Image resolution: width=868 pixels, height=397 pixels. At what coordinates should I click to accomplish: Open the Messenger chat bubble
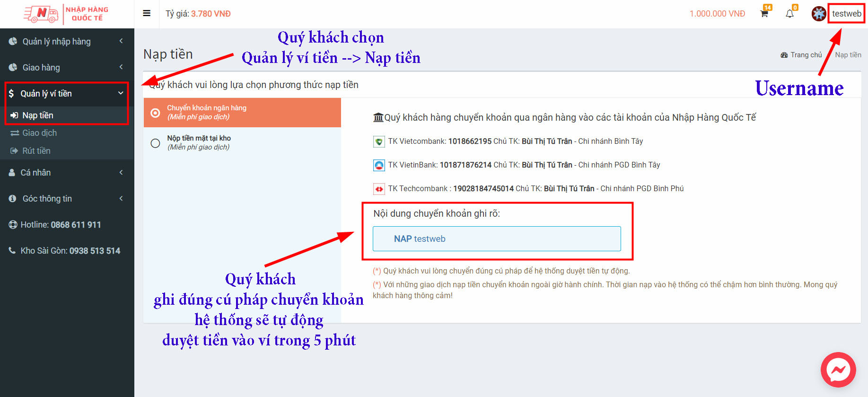click(838, 370)
